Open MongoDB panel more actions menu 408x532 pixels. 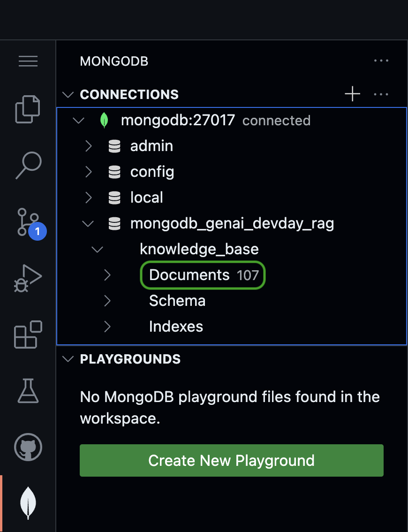(381, 61)
